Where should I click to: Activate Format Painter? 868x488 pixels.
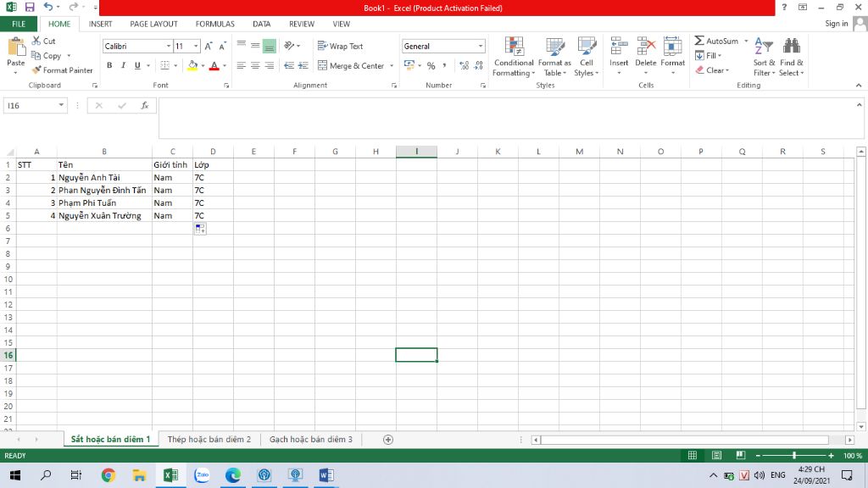(x=62, y=70)
